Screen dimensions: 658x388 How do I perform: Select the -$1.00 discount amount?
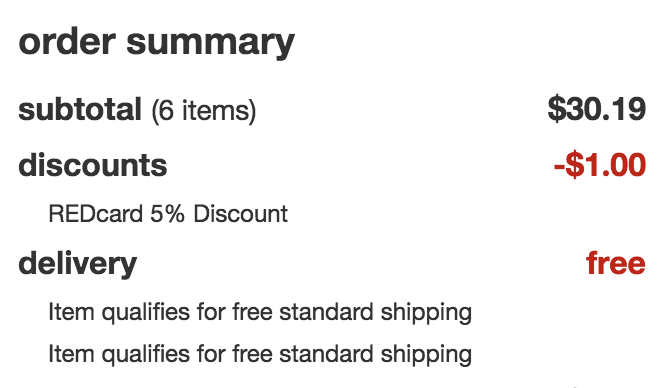(600, 164)
